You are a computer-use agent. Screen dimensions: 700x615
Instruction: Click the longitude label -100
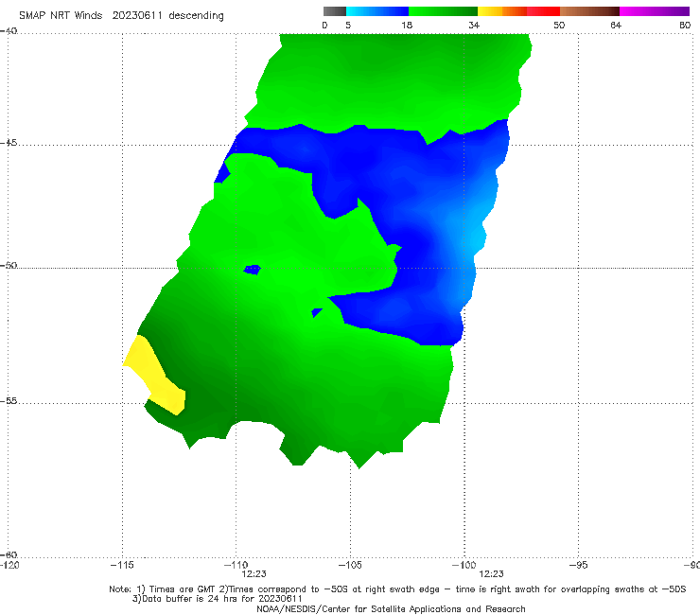point(464,565)
